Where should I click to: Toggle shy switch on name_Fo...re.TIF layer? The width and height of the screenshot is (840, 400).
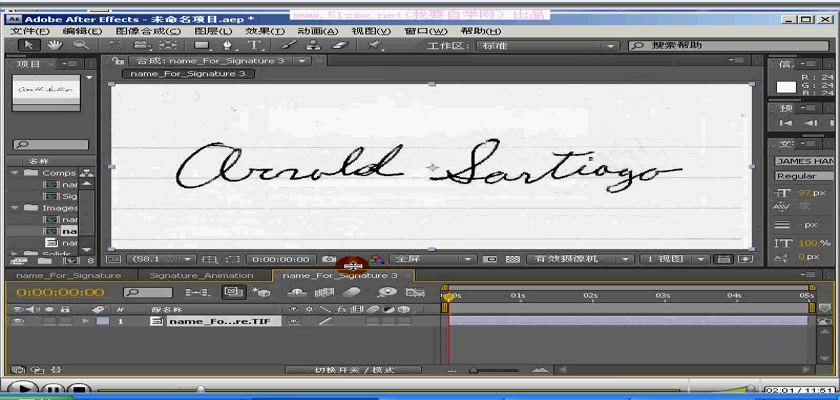click(x=294, y=321)
